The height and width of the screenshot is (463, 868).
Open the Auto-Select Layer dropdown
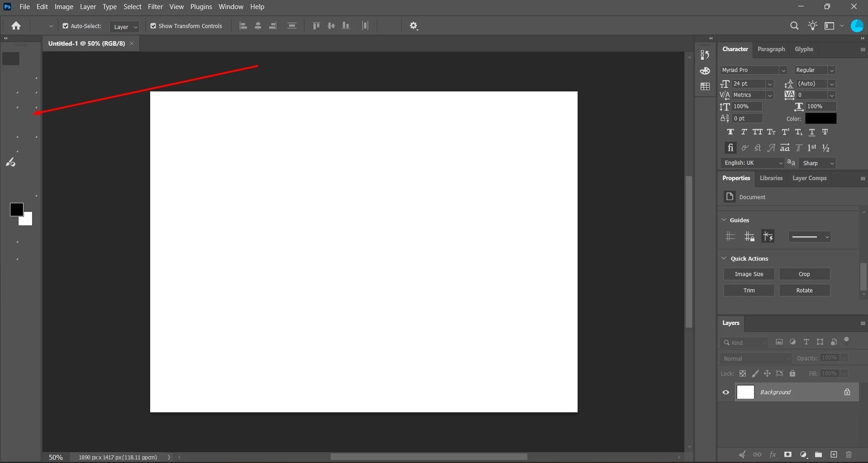[x=124, y=27]
